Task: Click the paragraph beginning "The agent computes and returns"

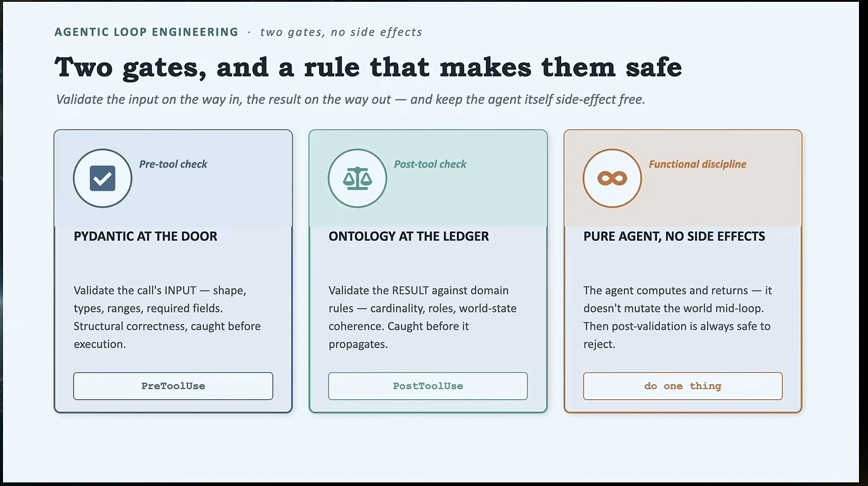Action: (x=678, y=317)
